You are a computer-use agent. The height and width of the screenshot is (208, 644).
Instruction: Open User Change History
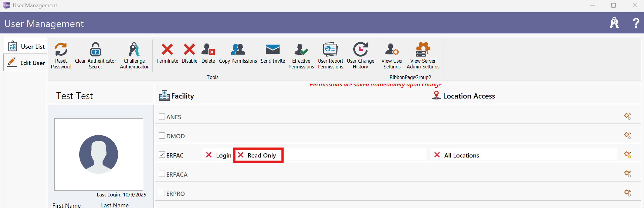(360, 50)
